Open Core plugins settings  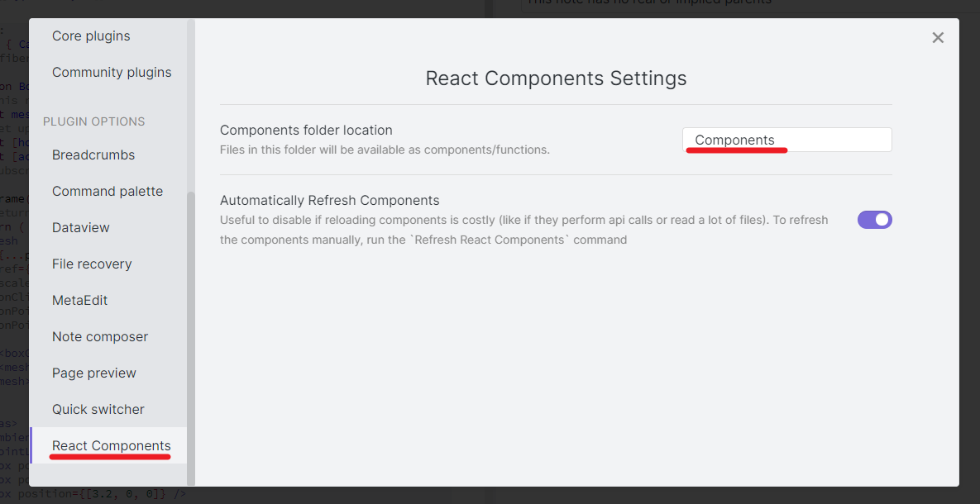coord(91,36)
